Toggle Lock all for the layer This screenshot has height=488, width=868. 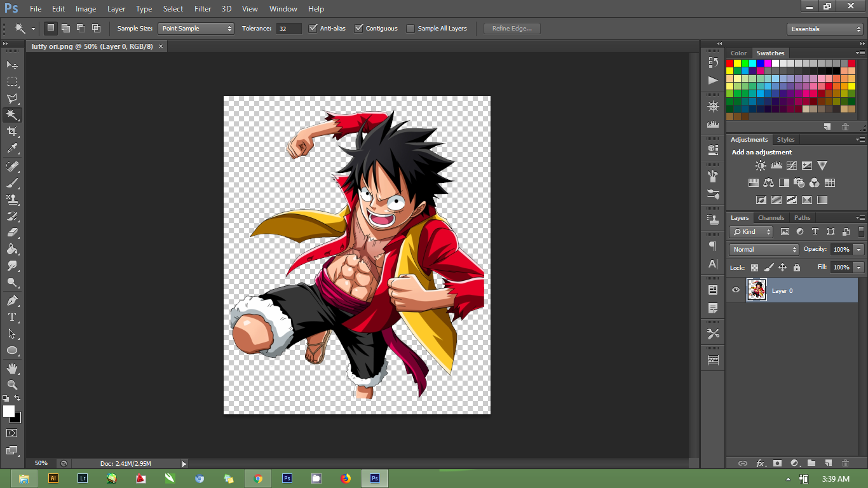[x=797, y=268]
